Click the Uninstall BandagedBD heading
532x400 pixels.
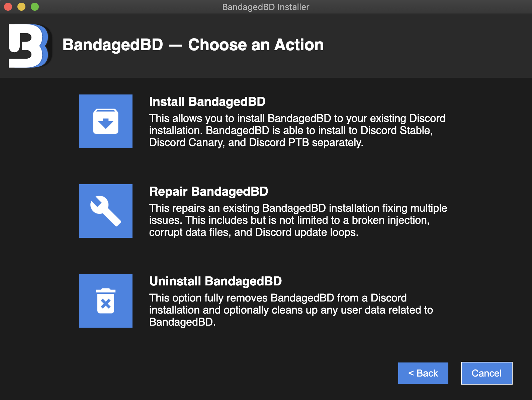[215, 281]
